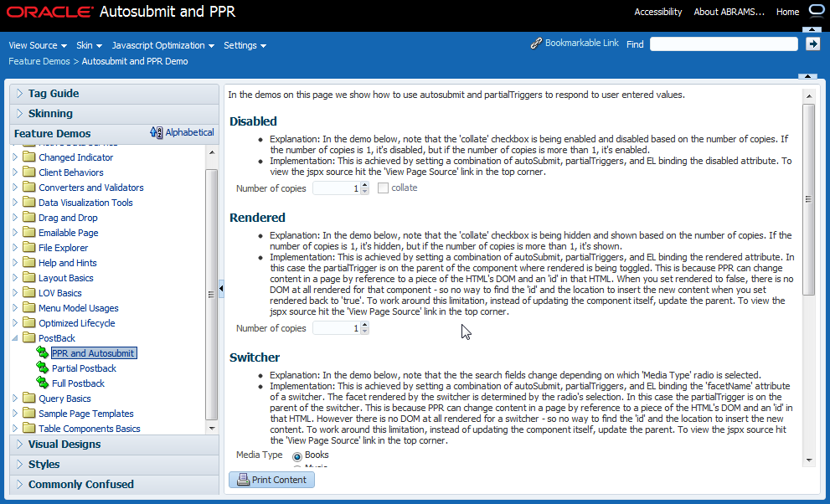Expand the Commonly Confused accordion section

point(19,485)
